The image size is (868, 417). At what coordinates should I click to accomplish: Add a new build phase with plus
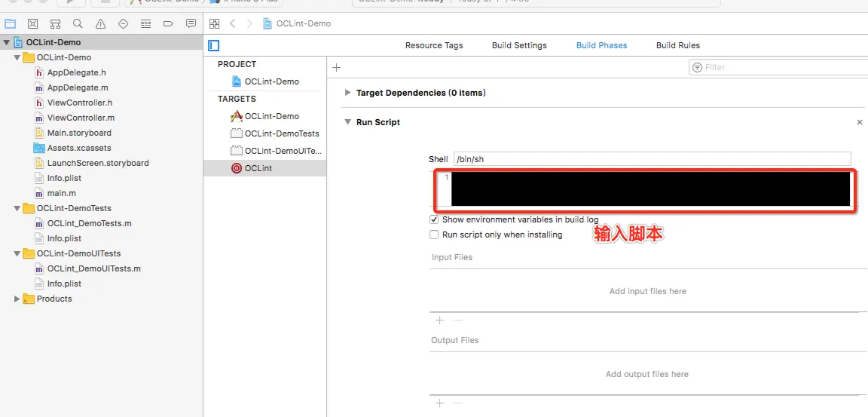[336, 68]
